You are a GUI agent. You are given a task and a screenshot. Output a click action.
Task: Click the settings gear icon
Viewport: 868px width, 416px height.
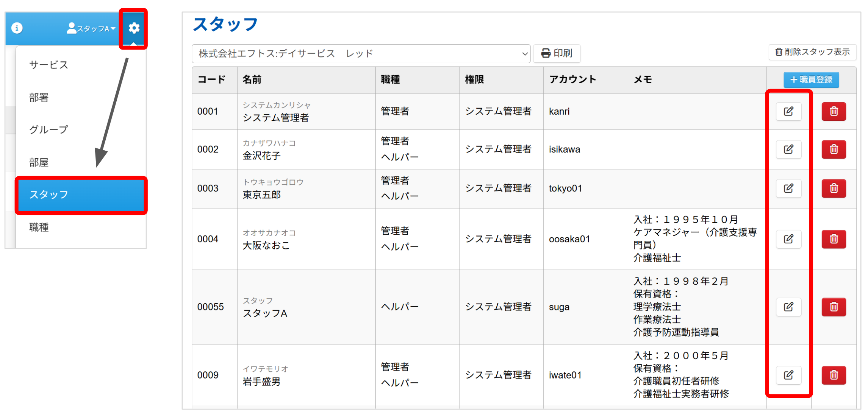pyautogui.click(x=134, y=28)
